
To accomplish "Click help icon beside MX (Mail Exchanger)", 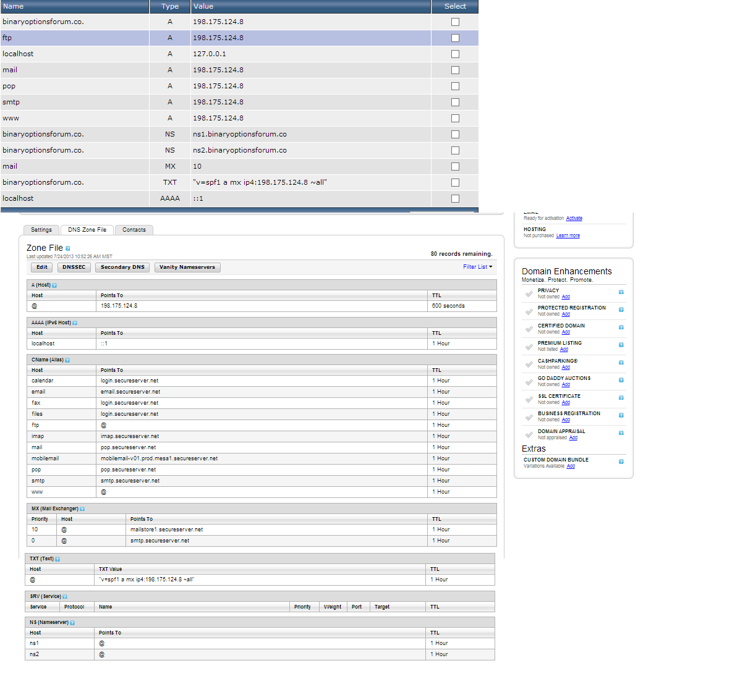I will click(82, 509).
